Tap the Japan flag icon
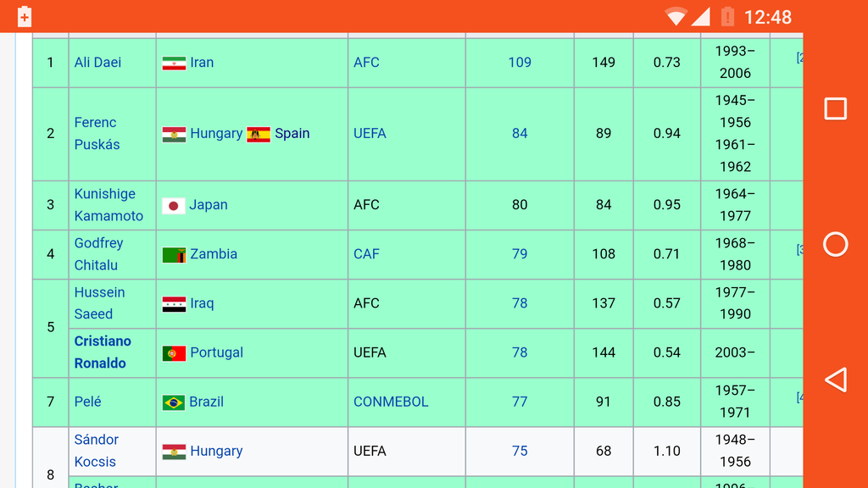Image resolution: width=868 pixels, height=488 pixels. click(x=173, y=206)
